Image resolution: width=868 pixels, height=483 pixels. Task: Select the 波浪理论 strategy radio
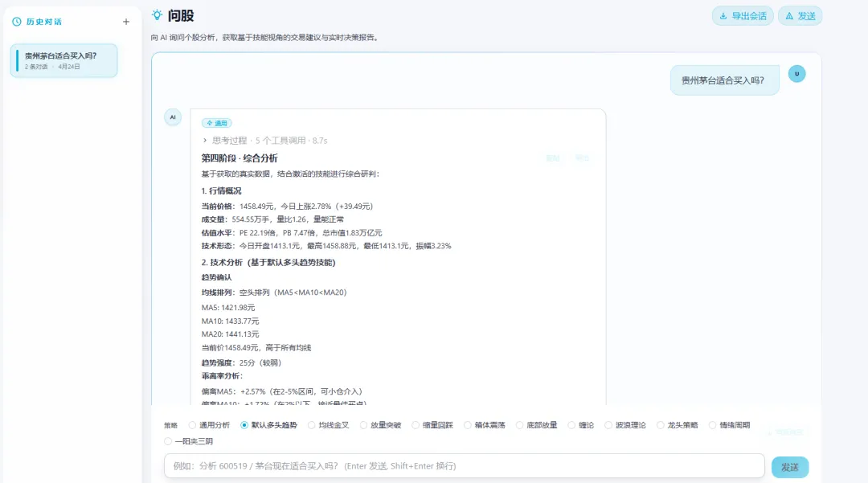(x=608, y=425)
